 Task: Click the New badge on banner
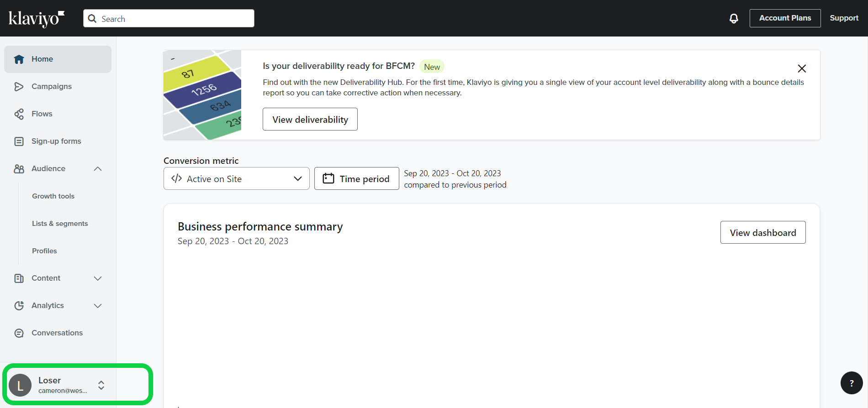(x=432, y=67)
